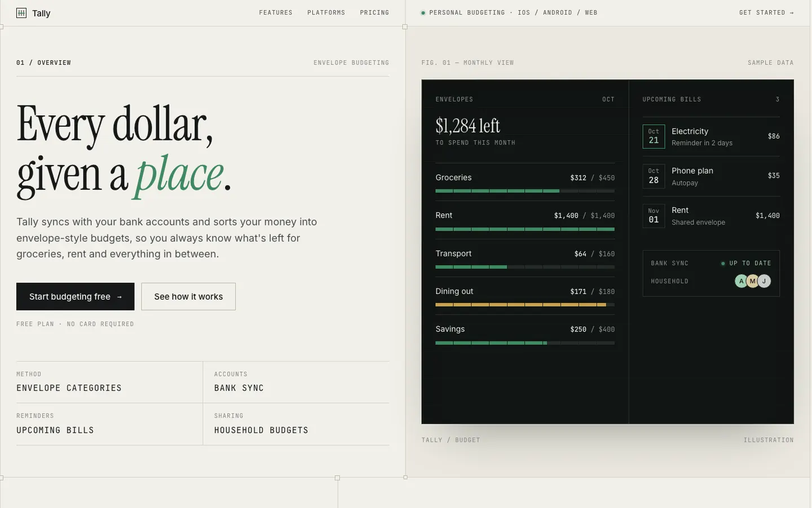Click the "Reminder in 2 days" note
812x508 pixels.
click(x=702, y=143)
